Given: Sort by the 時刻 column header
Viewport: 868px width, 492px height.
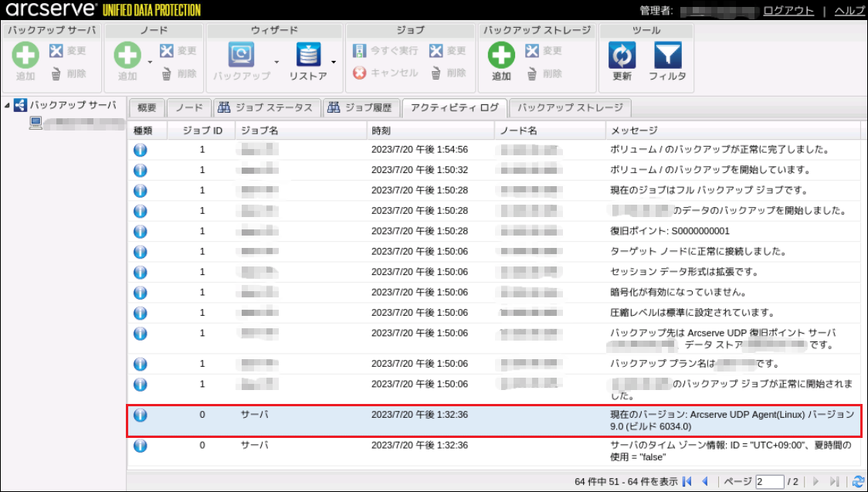Looking at the screenshot, I should (x=429, y=131).
